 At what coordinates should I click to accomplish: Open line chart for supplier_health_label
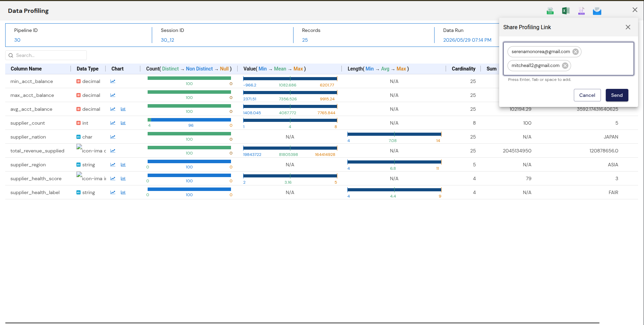click(113, 192)
